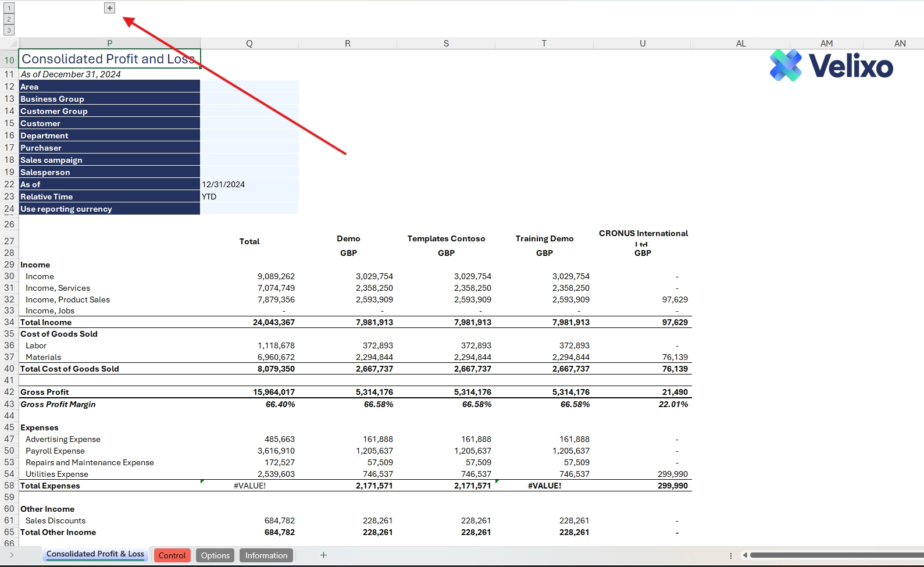Select the column AL header

740,44
